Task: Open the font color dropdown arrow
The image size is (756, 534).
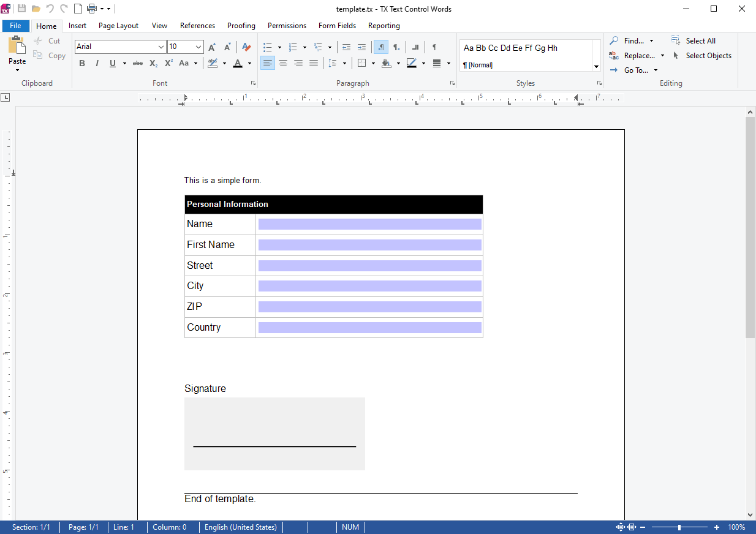Action: click(x=250, y=63)
